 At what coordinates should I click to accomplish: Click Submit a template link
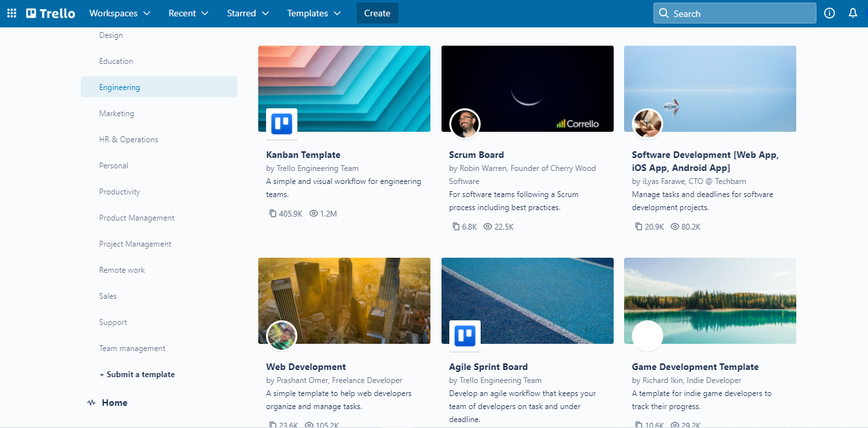(137, 374)
